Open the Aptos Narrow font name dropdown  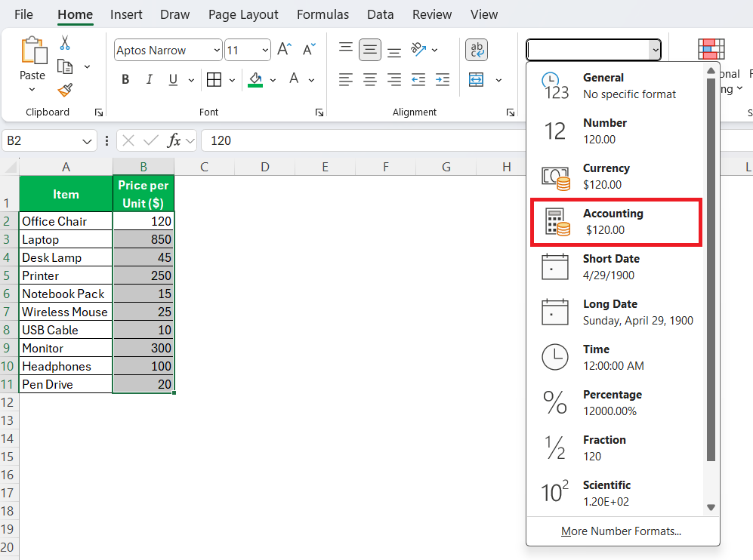pos(217,50)
